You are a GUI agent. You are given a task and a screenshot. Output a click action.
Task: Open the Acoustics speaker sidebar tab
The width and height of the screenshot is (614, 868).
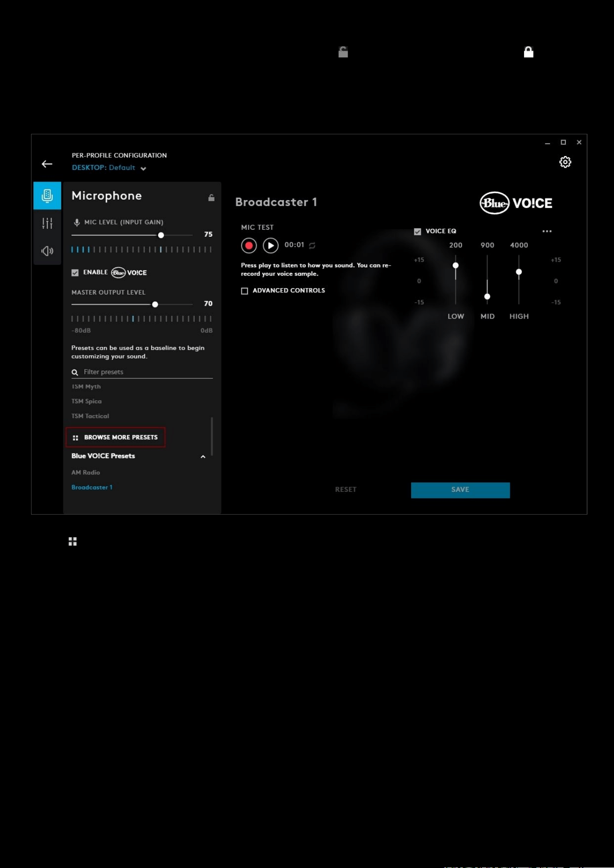tap(47, 251)
